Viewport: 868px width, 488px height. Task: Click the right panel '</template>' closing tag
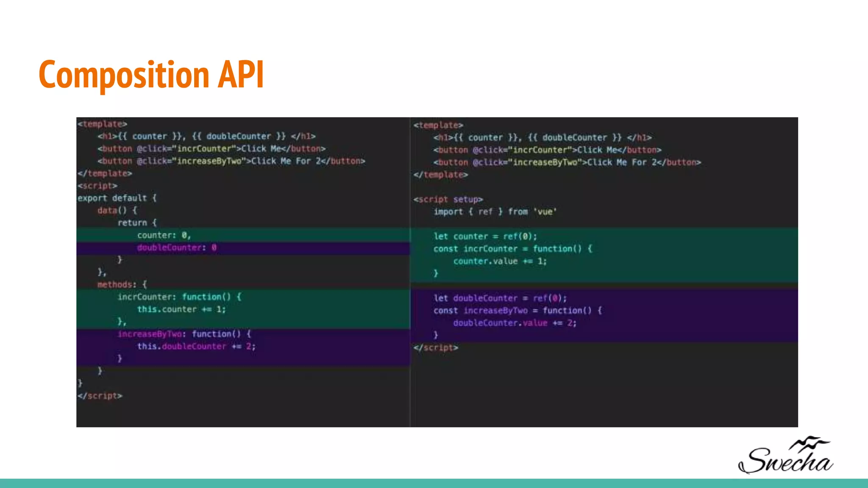pyautogui.click(x=441, y=175)
